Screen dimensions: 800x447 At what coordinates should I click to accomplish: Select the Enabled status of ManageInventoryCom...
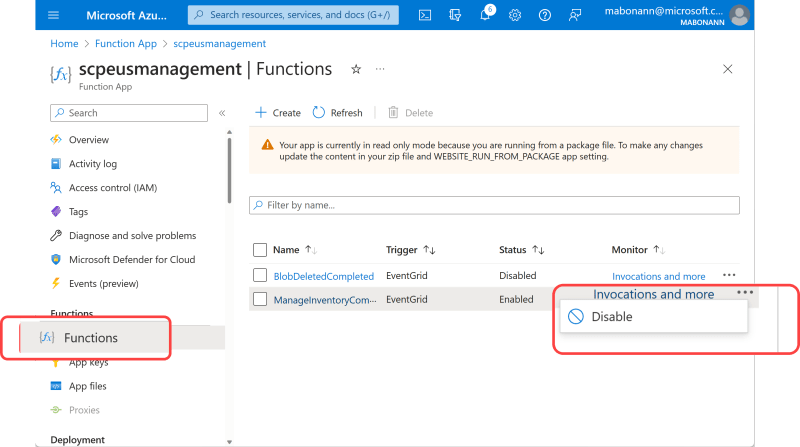516,300
